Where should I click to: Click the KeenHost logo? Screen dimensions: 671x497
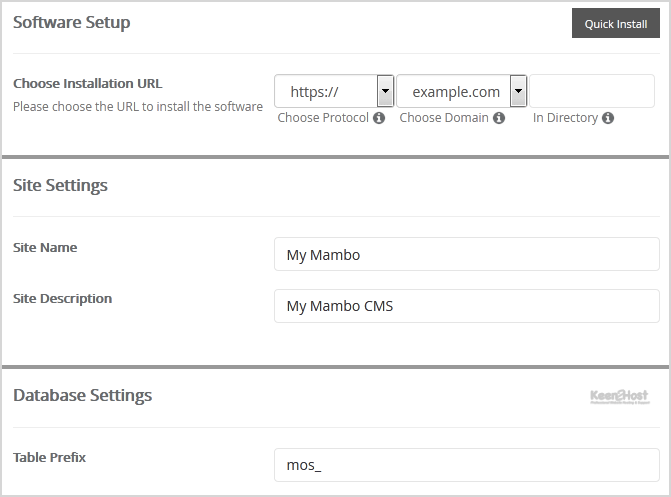pos(620,397)
